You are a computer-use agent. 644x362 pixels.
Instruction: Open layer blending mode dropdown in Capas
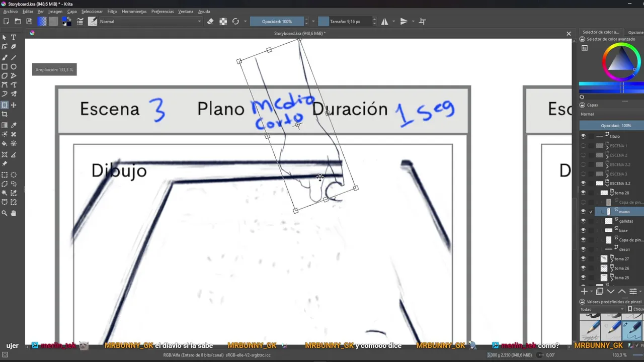pyautogui.click(x=612, y=114)
